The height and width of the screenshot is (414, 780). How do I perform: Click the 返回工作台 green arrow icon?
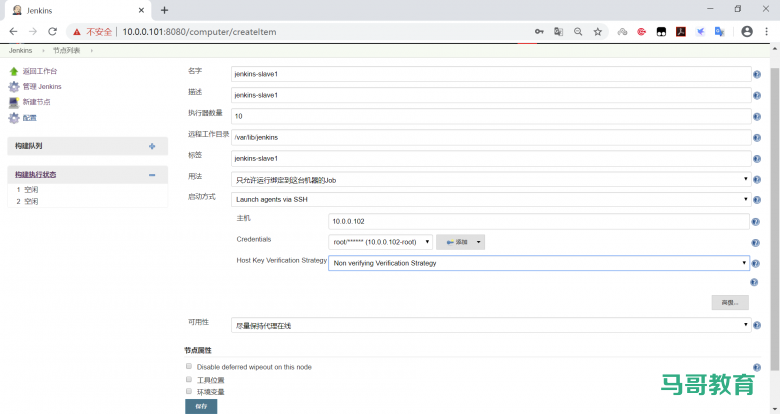tap(14, 72)
